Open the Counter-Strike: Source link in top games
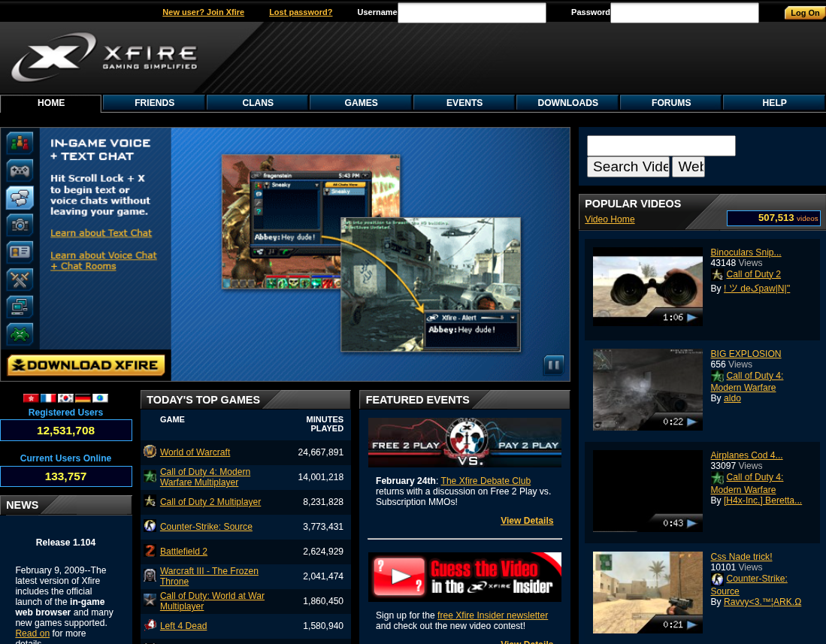Image resolution: width=826 pixels, height=644 pixels. pyautogui.click(x=206, y=526)
